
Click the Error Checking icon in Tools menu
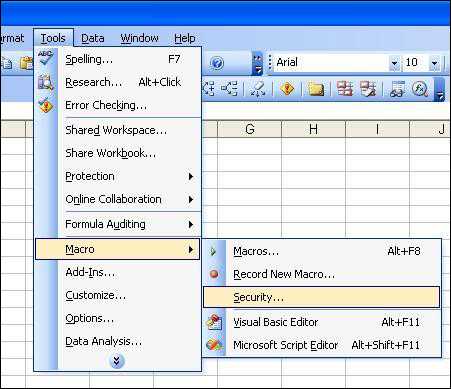[45, 105]
